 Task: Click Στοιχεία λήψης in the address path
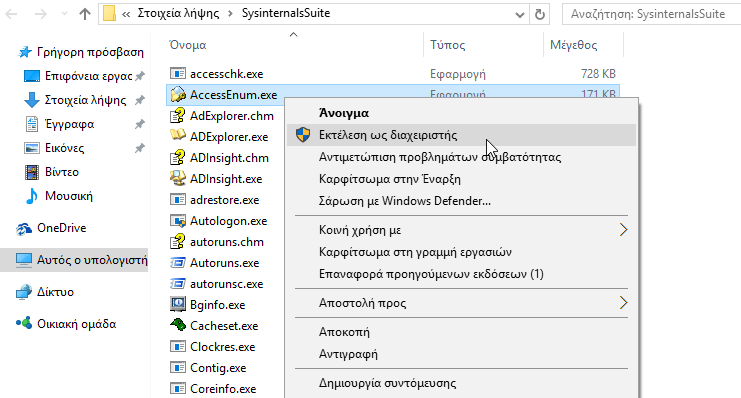coord(179,13)
